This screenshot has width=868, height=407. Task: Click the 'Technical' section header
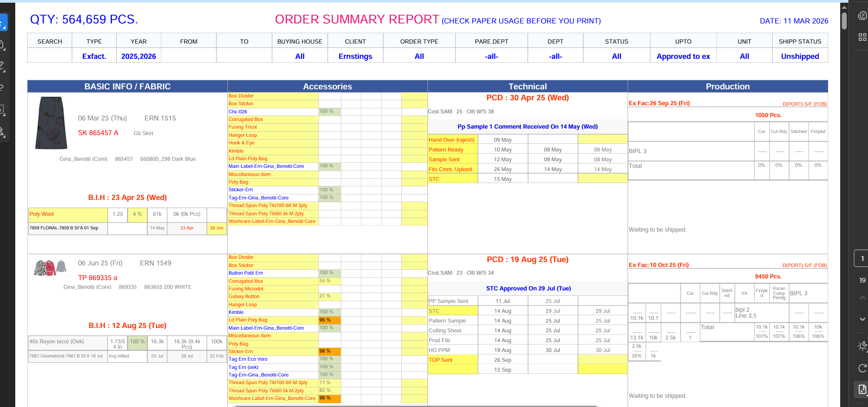(x=528, y=87)
